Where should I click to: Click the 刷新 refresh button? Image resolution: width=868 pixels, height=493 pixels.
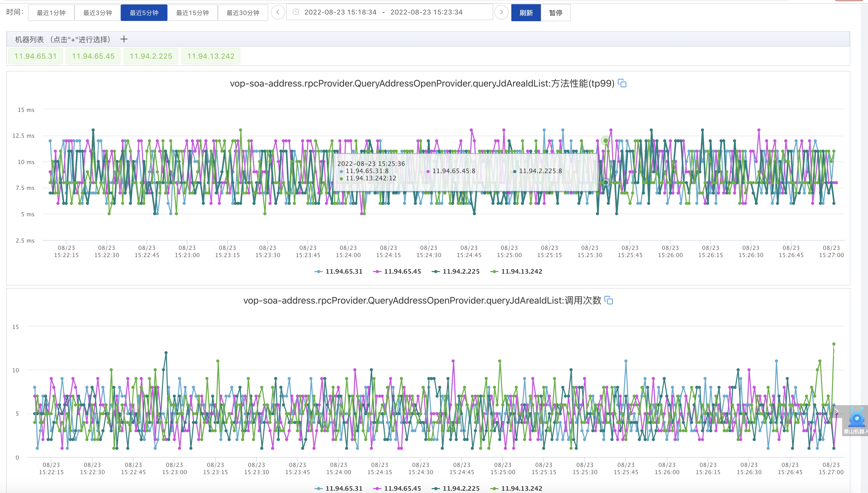pyautogui.click(x=526, y=13)
